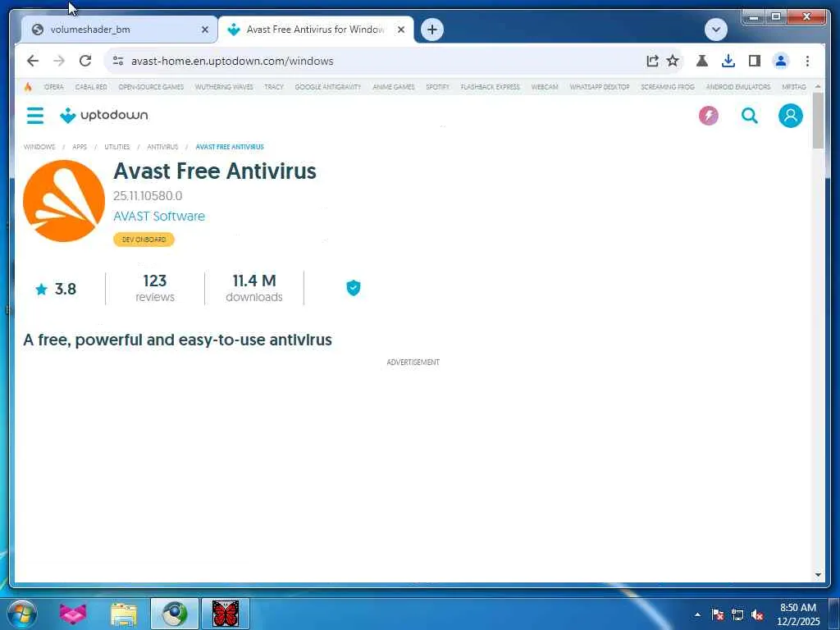Open File Explorer from taskbar

(124, 614)
